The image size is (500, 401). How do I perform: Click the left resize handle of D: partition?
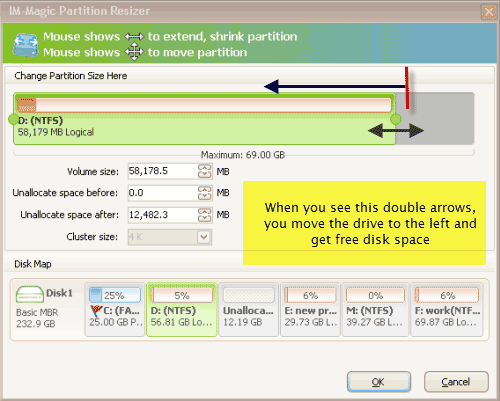13,119
